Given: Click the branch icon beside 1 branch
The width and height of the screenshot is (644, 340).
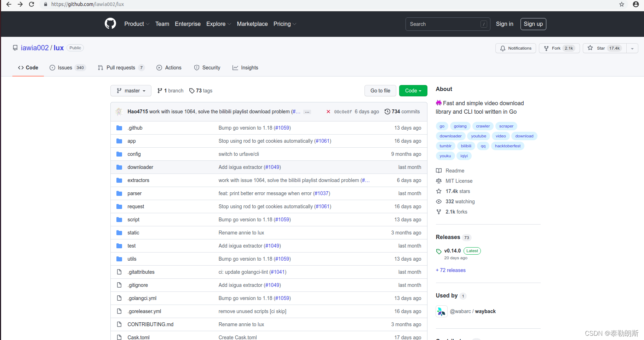Looking at the screenshot, I should [x=160, y=91].
